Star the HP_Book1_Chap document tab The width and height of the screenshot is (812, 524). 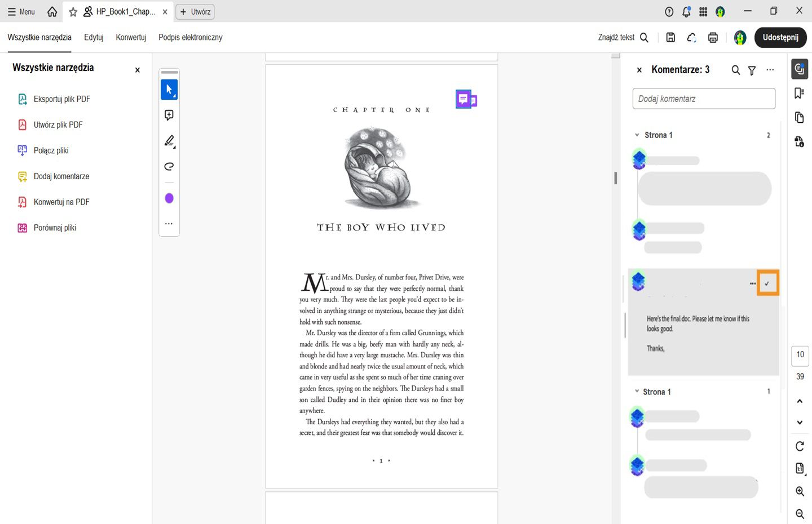73,12
